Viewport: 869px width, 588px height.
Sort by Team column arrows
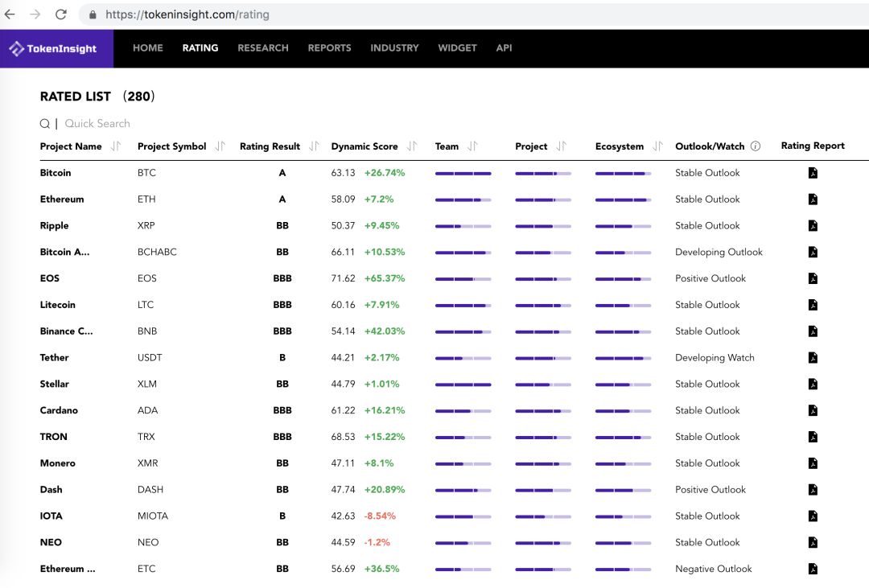tap(472, 146)
